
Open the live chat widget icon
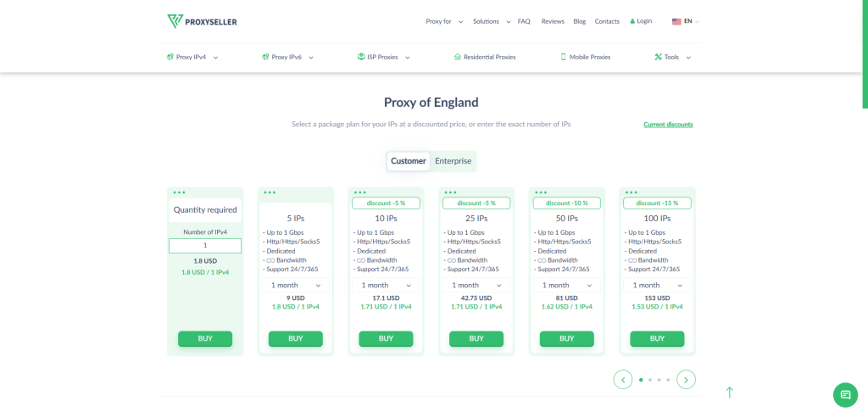tap(845, 394)
